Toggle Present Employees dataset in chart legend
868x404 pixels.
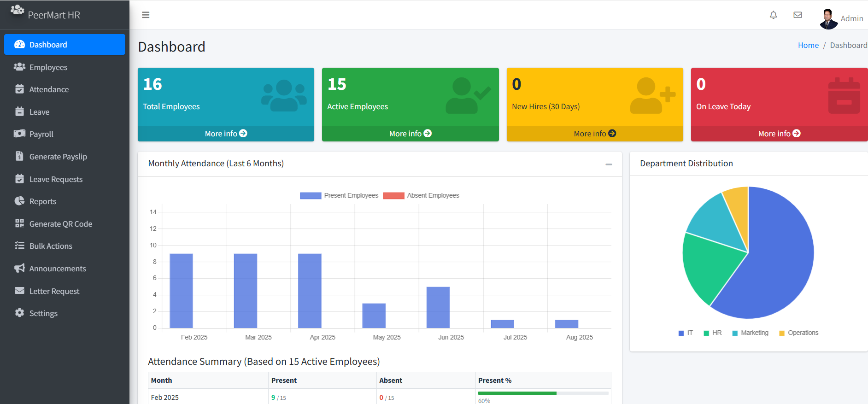[339, 195]
